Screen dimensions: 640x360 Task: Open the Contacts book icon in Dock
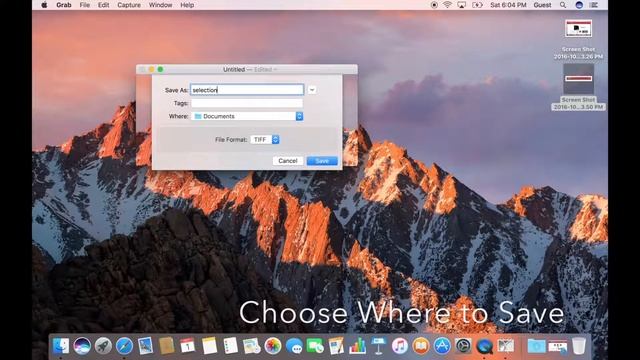(167, 346)
